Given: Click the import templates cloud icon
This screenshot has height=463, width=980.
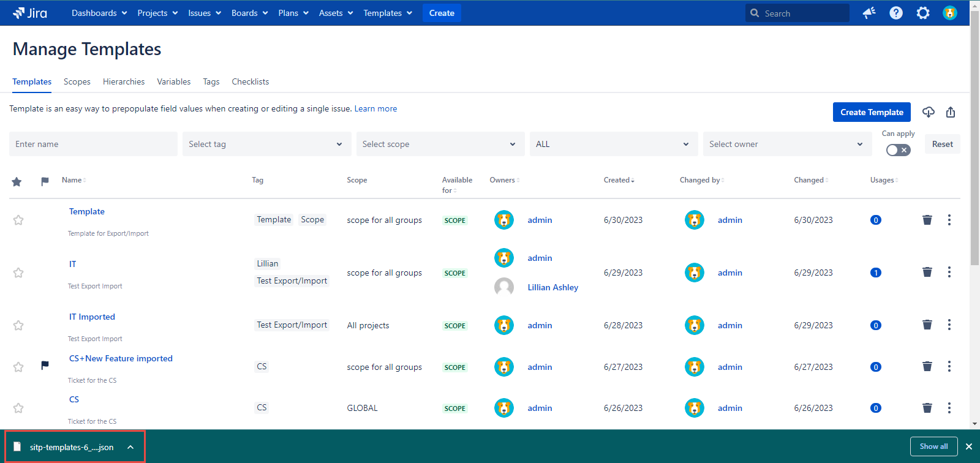Looking at the screenshot, I should (x=929, y=112).
